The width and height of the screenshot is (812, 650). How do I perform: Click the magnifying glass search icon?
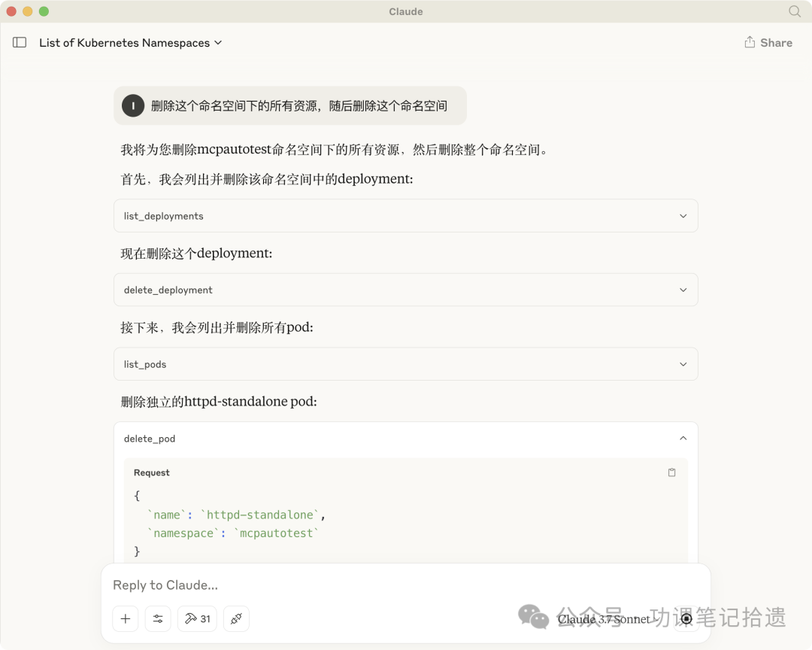tap(794, 11)
